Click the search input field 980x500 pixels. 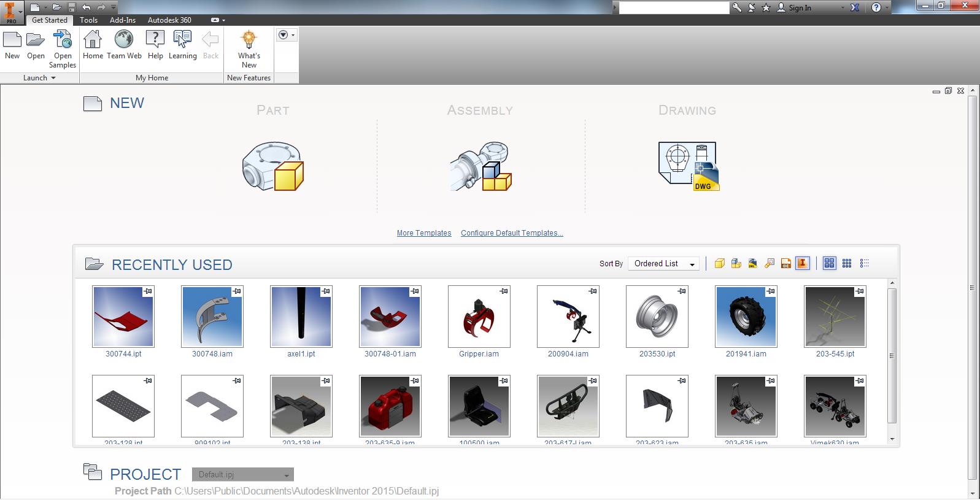pos(674,8)
